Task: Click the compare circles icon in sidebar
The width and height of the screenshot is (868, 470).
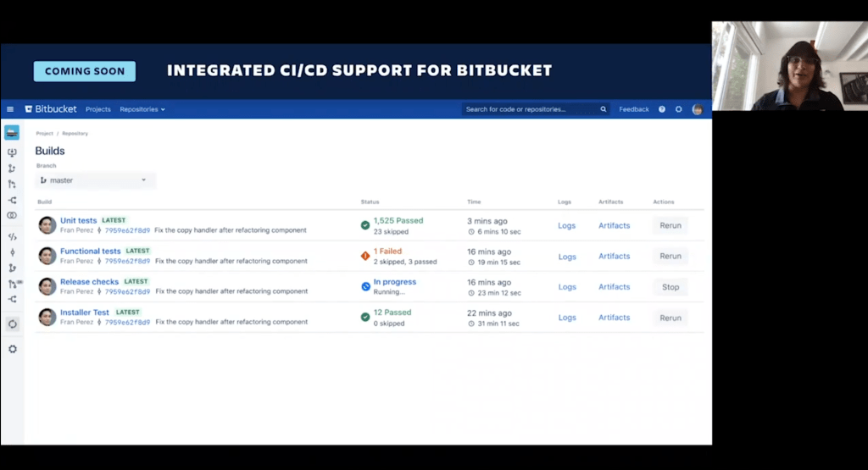Action: tap(12, 216)
